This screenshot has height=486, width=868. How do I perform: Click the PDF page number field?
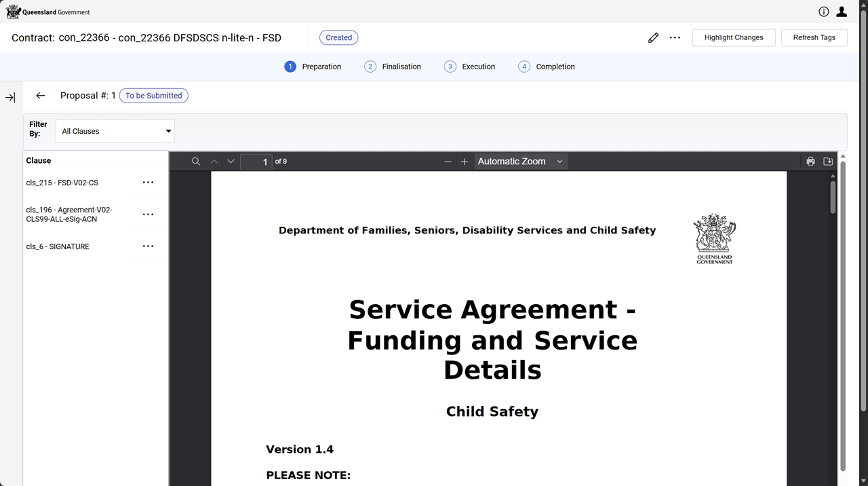tap(256, 162)
